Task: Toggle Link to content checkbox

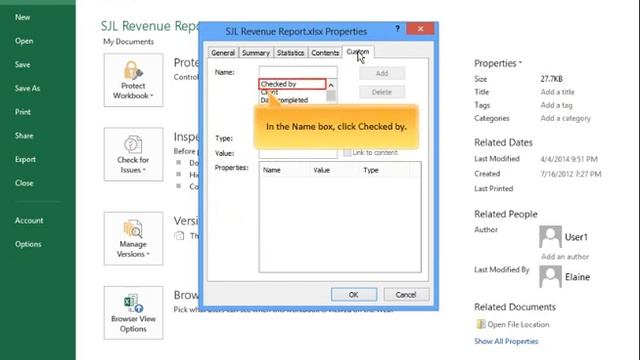Action: point(347,153)
